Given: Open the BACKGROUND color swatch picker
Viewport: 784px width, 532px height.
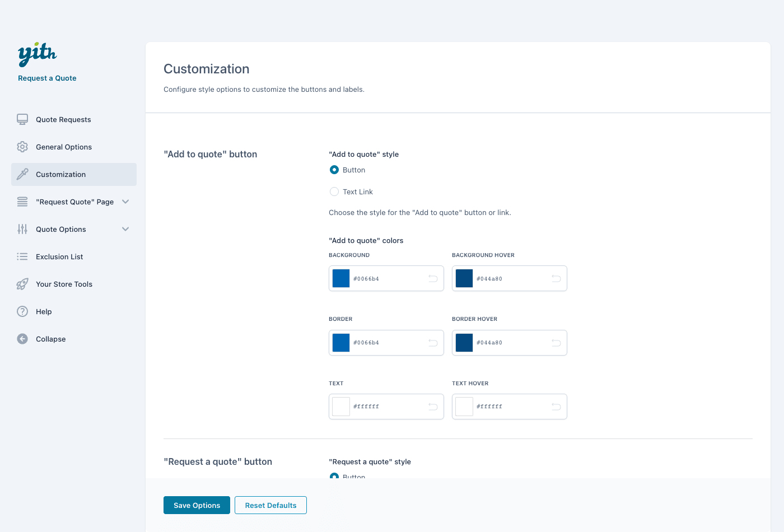Looking at the screenshot, I should [341, 278].
